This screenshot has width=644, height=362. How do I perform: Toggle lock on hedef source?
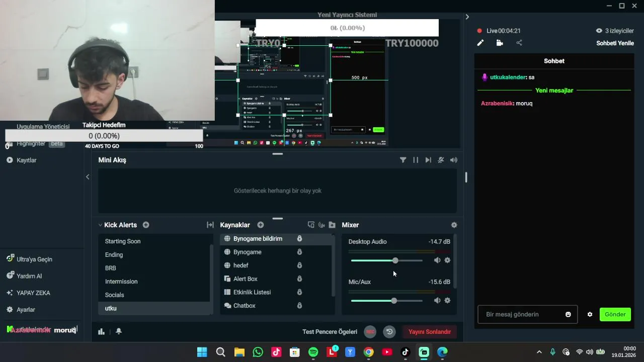pos(299,265)
